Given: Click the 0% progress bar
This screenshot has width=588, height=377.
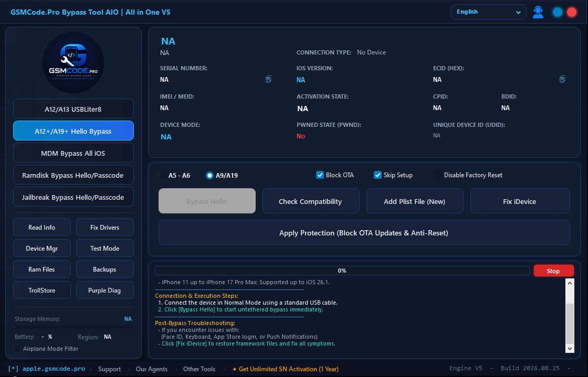Looking at the screenshot, I should pyautogui.click(x=342, y=271).
